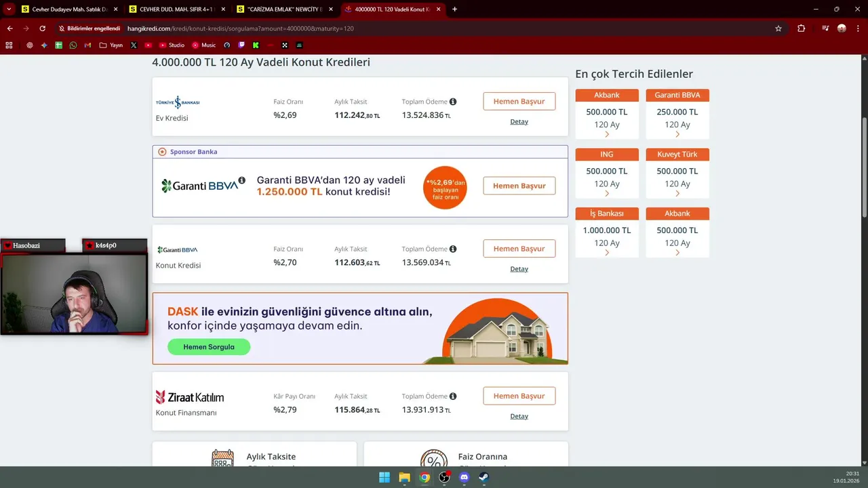The image size is (868, 488).
Task: Select the 4000000 TL 120 Vadeli Konut tab
Action: click(392, 9)
